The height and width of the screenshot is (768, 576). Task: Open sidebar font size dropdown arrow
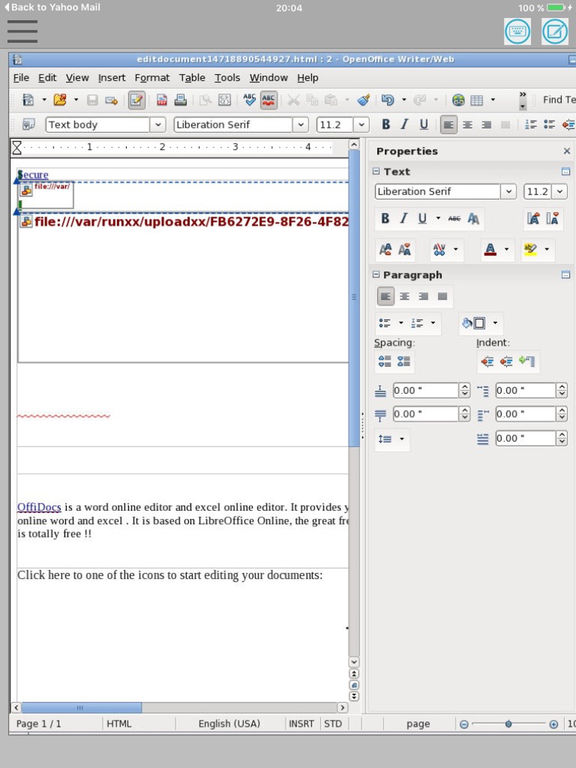point(560,192)
